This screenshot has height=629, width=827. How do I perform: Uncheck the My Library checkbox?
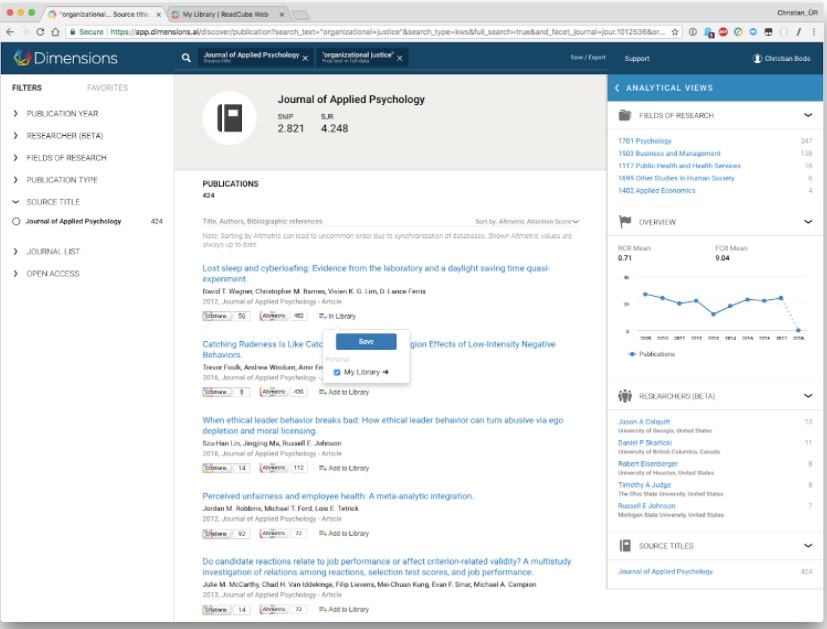(x=337, y=372)
